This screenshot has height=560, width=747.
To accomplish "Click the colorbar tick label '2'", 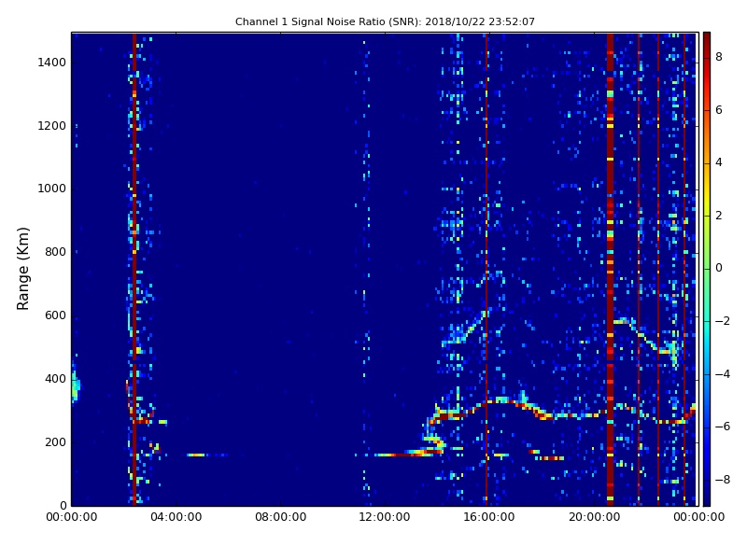I will 719,216.
